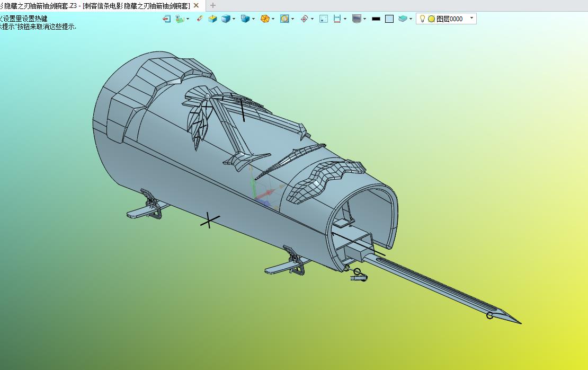The height and width of the screenshot is (370, 588).
Task: Click the yellow-topped box view icon
Action: coord(212,19)
